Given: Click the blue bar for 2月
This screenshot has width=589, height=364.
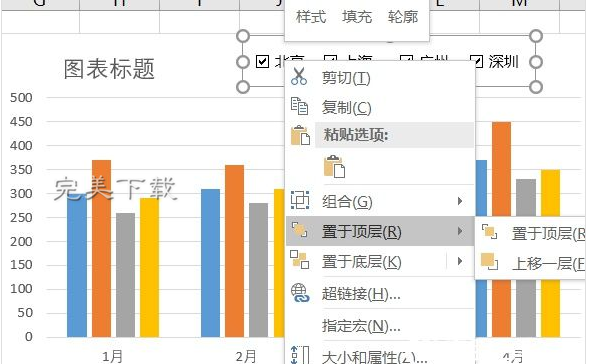Looking at the screenshot, I should pos(210,263).
